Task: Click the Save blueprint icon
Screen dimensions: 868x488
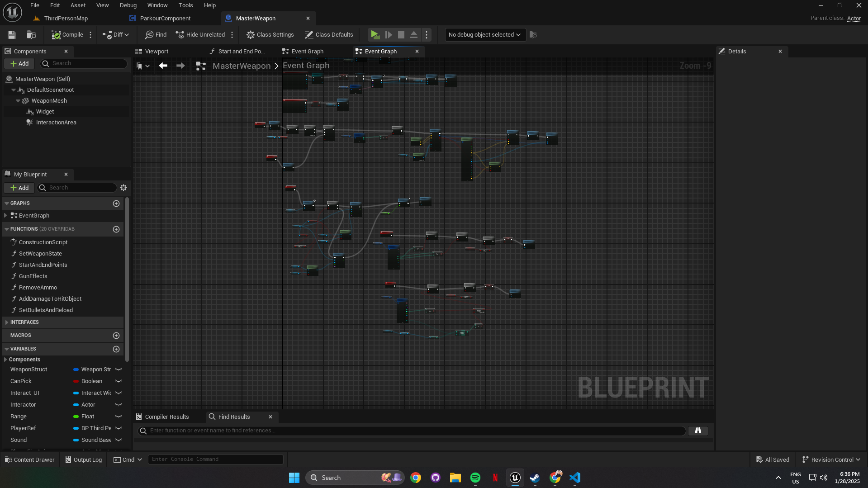Action: (x=12, y=35)
